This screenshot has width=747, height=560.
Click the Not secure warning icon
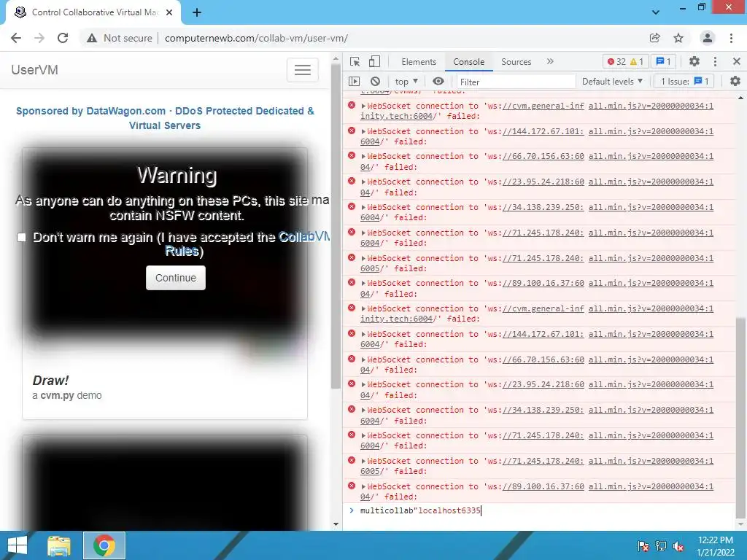click(x=92, y=38)
